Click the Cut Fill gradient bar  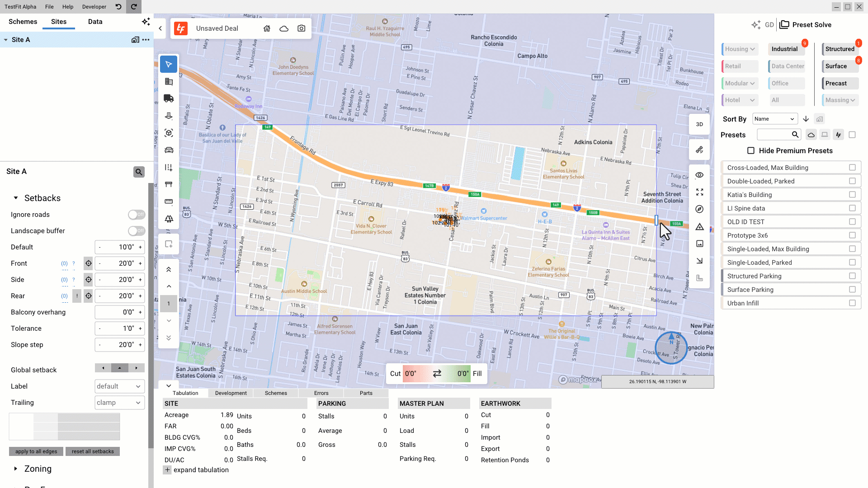pyautogui.click(x=436, y=374)
